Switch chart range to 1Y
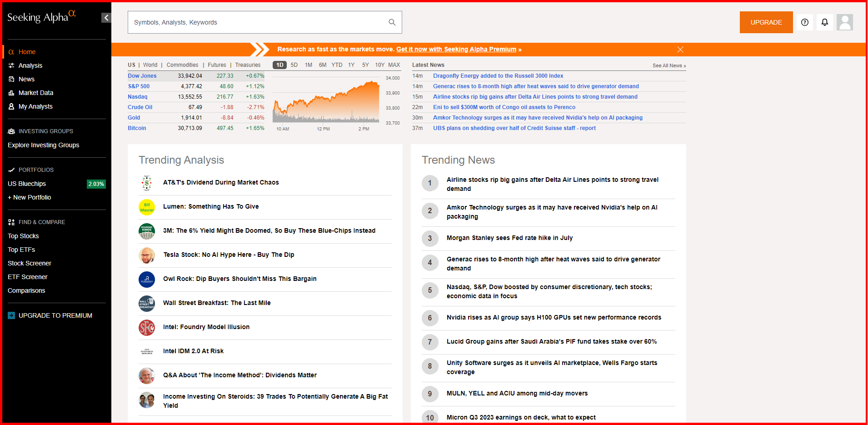868x425 pixels. click(x=351, y=65)
